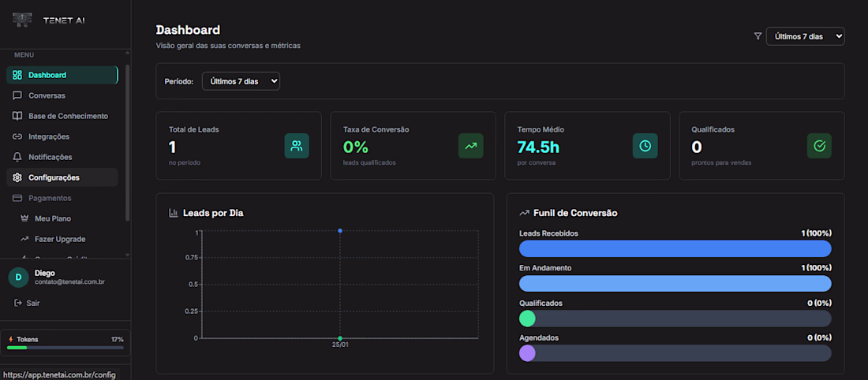This screenshot has height=380, width=868.
Task: Click the Integrações link icon
Action: 17,136
